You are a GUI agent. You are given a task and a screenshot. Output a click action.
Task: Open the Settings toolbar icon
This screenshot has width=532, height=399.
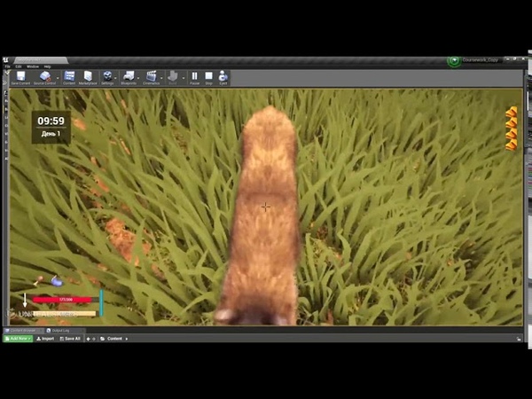pos(107,77)
